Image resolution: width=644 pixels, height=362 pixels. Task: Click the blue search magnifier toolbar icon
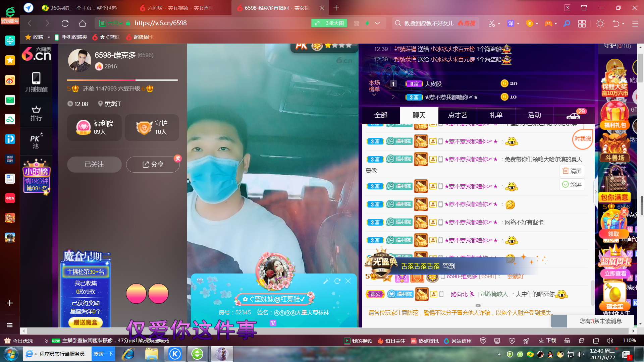(x=567, y=23)
